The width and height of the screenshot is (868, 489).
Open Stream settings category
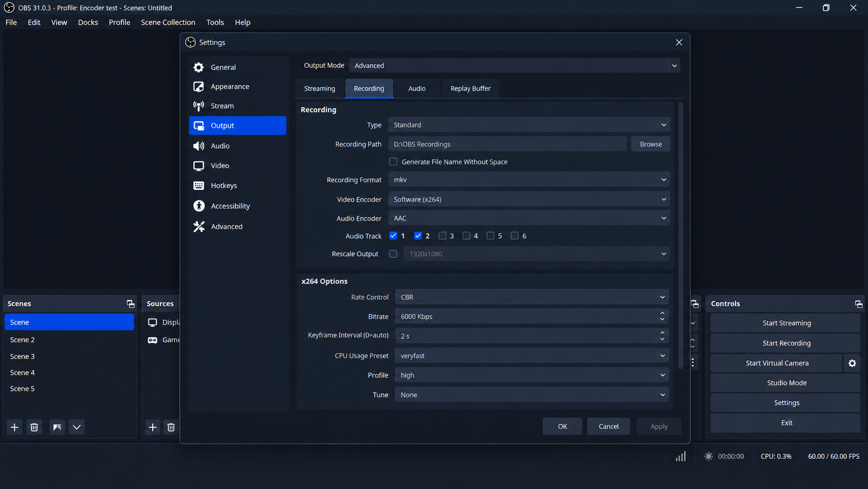[x=237, y=105]
